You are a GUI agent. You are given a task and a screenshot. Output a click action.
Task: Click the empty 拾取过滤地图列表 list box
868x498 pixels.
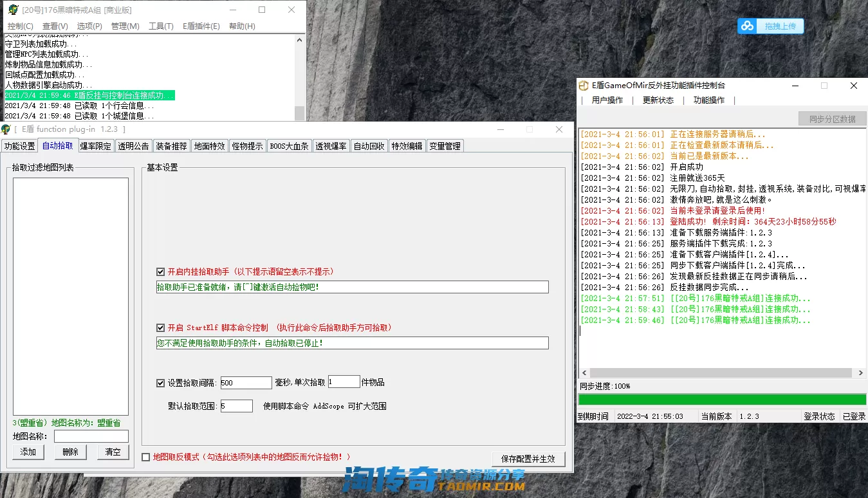pos(71,296)
